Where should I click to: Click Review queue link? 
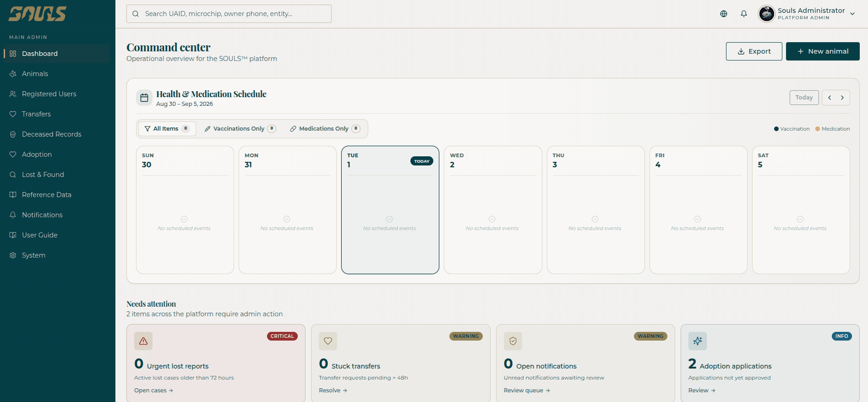tap(527, 391)
